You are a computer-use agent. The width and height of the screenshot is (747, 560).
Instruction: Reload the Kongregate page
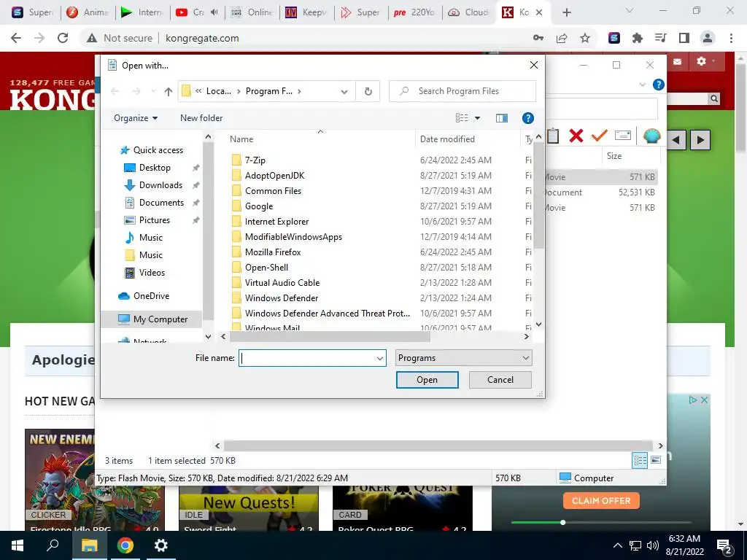point(63,38)
